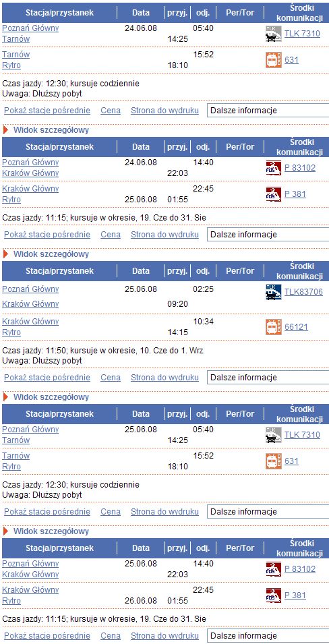329x644 pixels.
Task: Click the PDS icon next to P 381 arriving 25.06.08
Action: coord(274,194)
